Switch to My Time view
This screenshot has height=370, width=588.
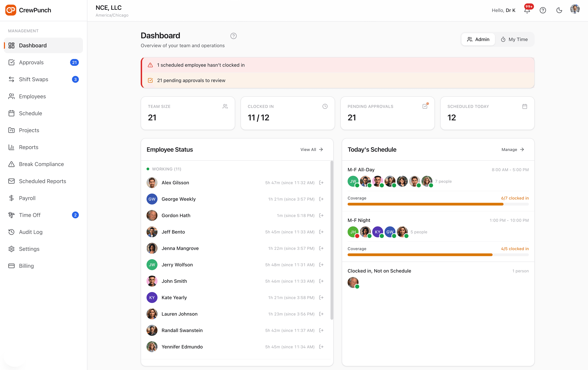pos(514,39)
